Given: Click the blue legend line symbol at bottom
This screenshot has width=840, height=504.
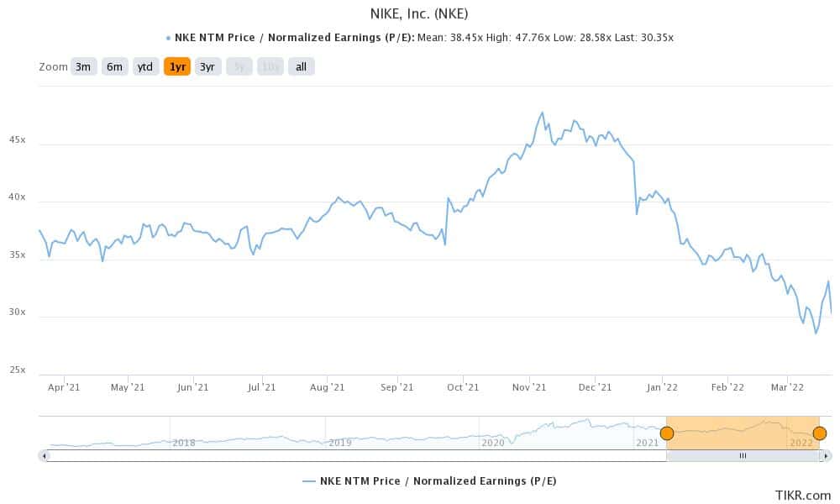Looking at the screenshot, I should [x=309, y=481].
